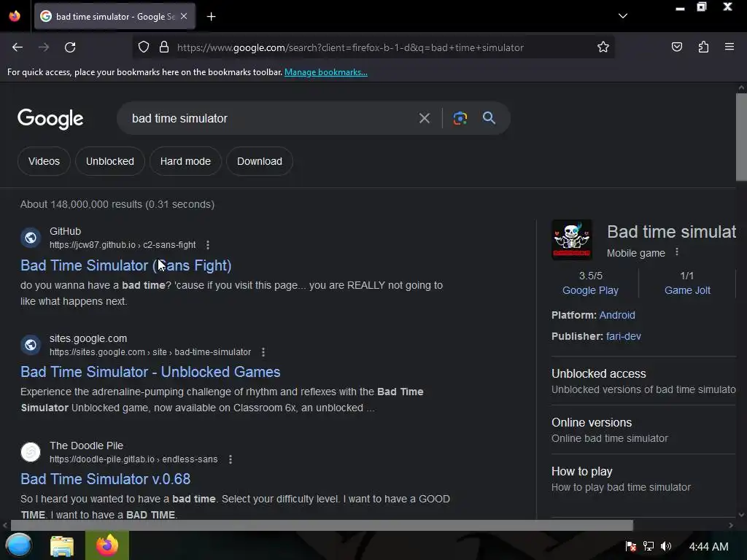Viewport: 747px width, 560px height.
Task: Reload the current page
Action: coord(70,47)
